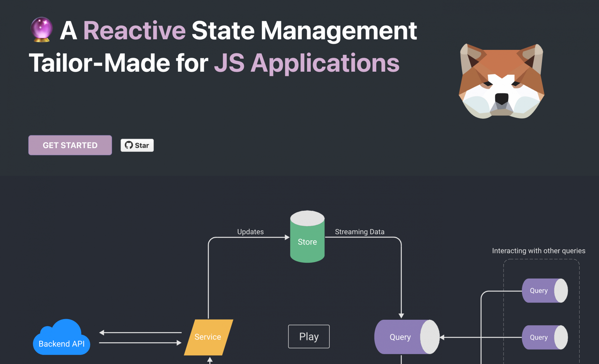
Task: Click the Updates arrow label
Action: [250, 232]
